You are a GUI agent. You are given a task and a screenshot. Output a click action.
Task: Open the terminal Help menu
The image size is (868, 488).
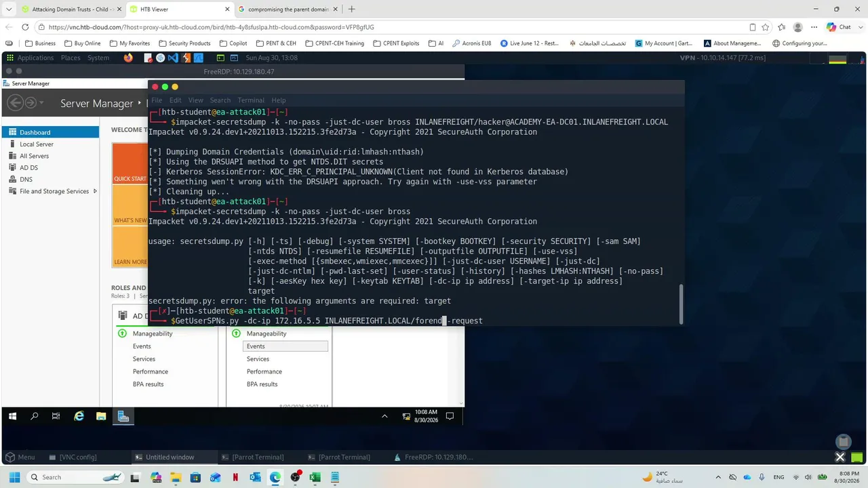point(279,100)
